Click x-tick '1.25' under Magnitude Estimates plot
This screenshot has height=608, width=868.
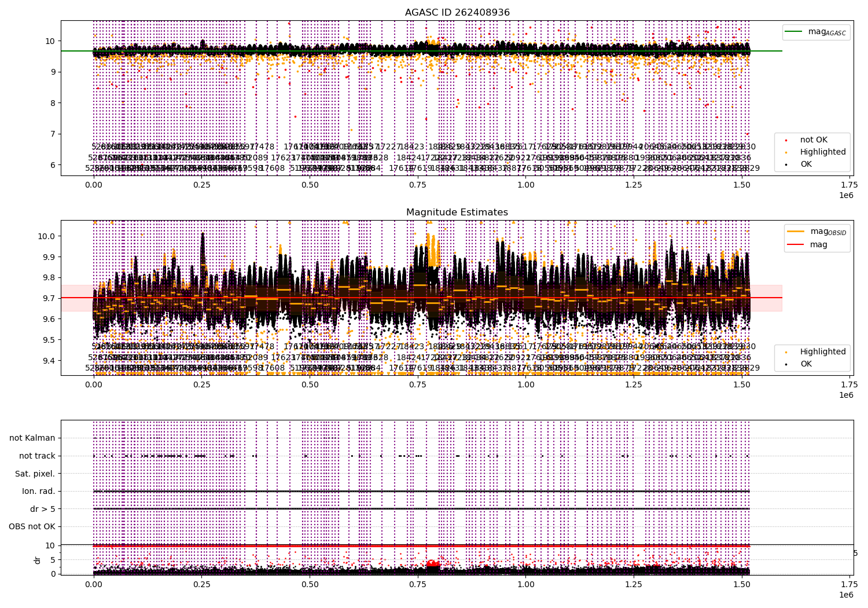(634, 385)
